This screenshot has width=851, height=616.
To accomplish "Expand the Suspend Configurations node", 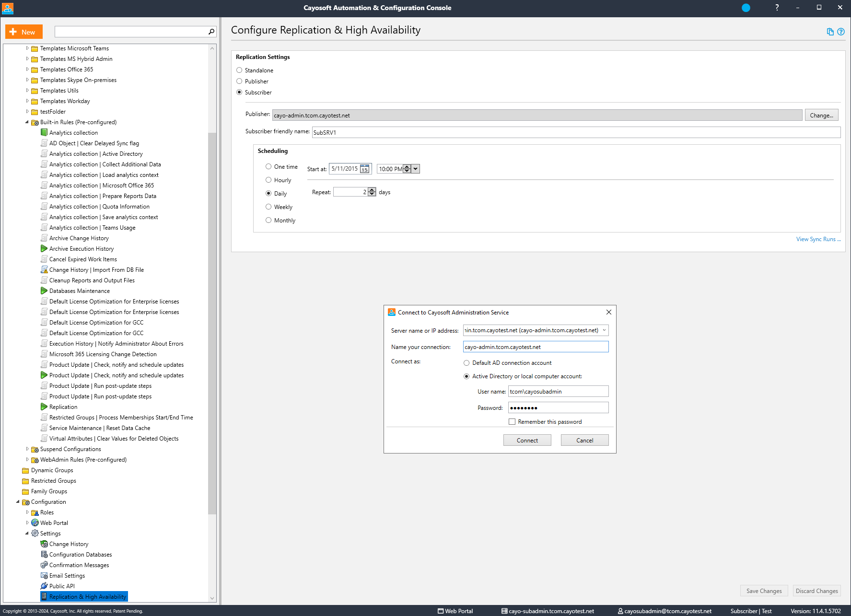I will pos(27,449).
